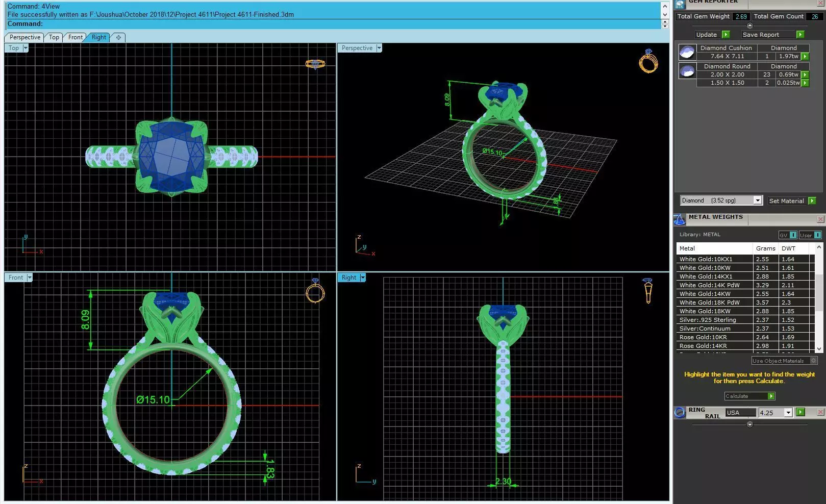826x504 pixels.
Task: Click the Top viewport title label
Action: pyautogui.click(x=14, y=48)
